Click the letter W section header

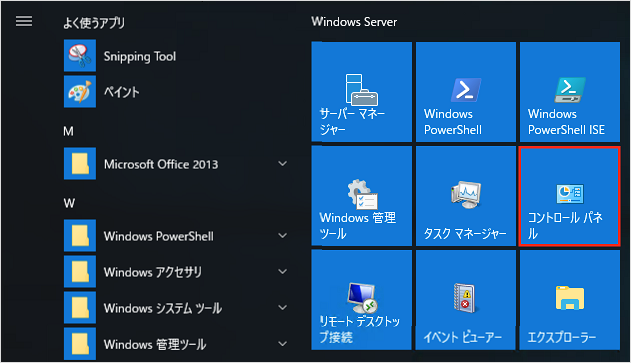click(x=69, y=203)
